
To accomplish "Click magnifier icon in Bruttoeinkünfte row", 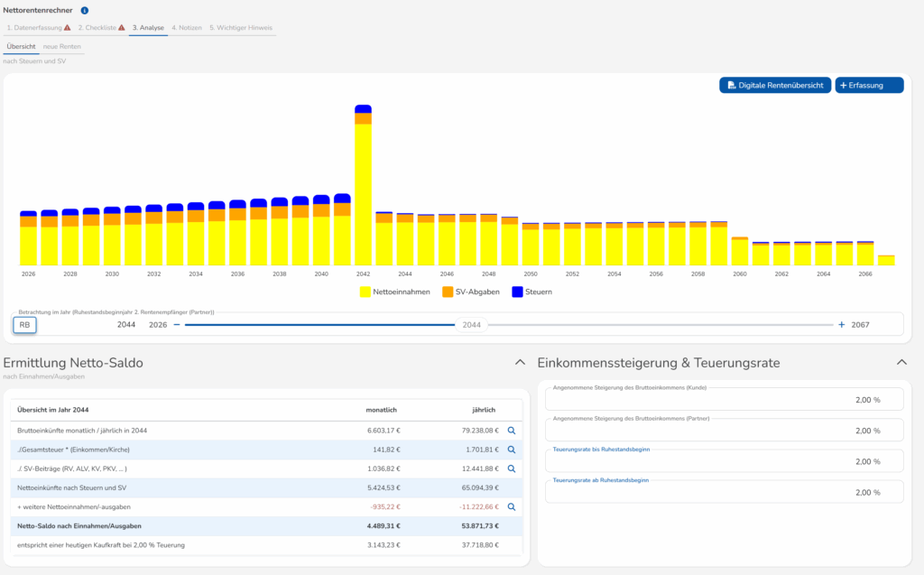I will click(x=512, y=431).
